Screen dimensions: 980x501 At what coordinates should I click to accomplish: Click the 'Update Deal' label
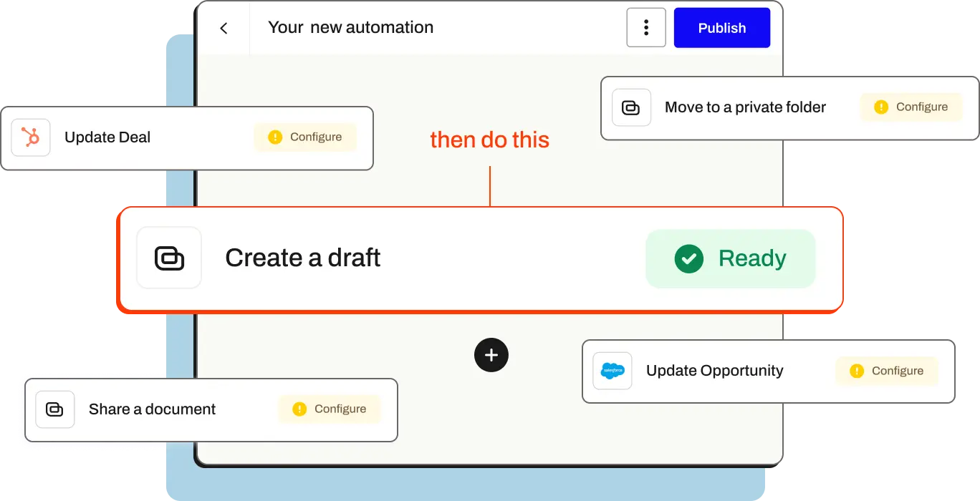tap(107, 137)
